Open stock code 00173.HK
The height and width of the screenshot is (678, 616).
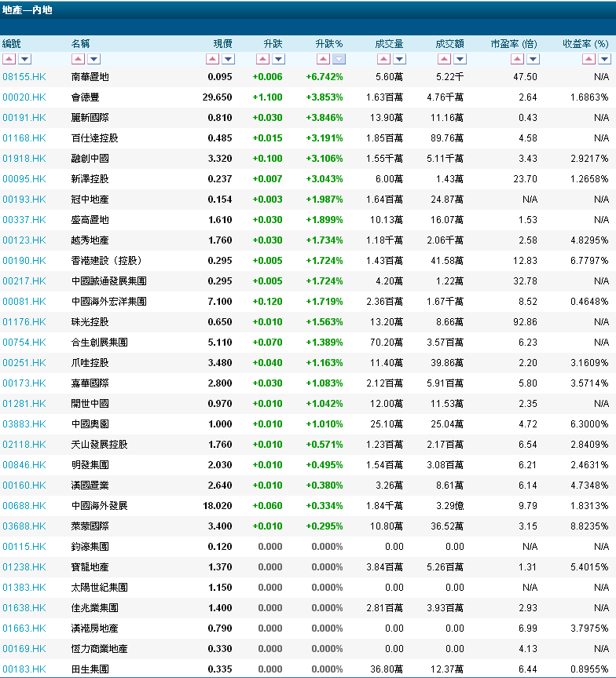pos(24,383)
